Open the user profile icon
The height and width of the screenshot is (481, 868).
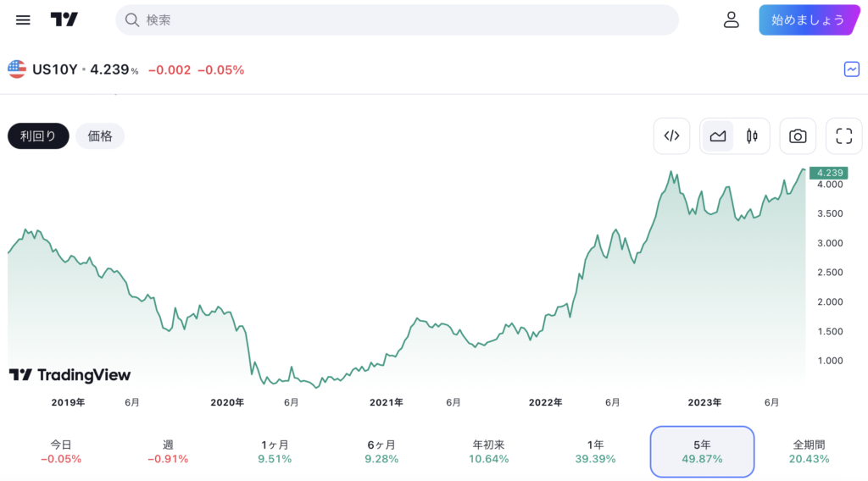(731, 20)
